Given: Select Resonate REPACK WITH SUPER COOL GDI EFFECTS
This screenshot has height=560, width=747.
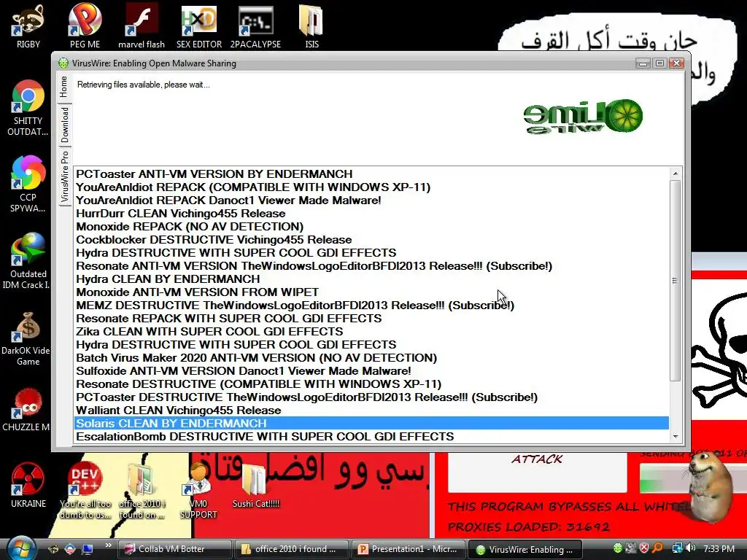Looking at the screenshot, I should (371, 318).
